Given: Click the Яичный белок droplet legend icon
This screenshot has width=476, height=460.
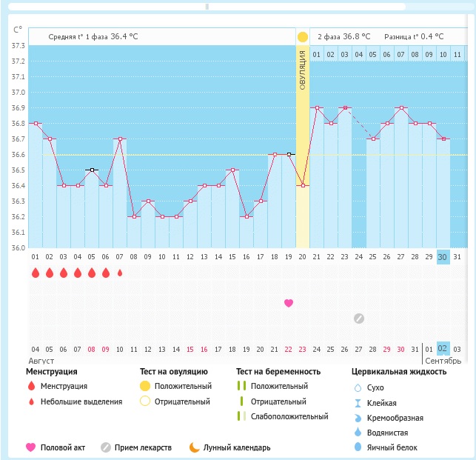Looking at the screenshot, I should click(x=358, y=447).
